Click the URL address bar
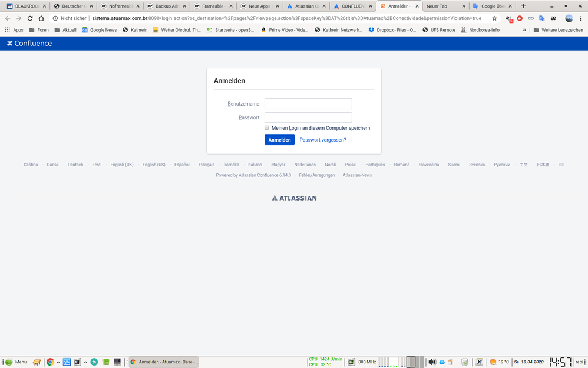Image resolution: width=588 pixels, height=368 pixels. 287,18
